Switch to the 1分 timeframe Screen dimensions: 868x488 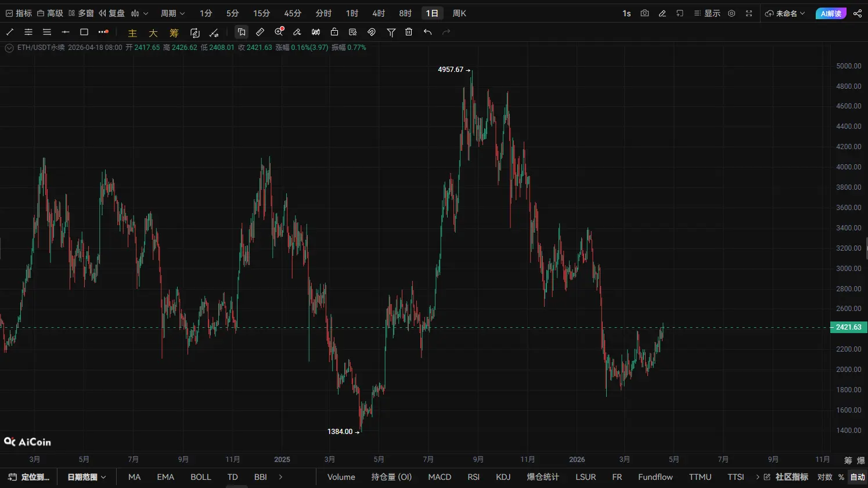tap(206, 13)
